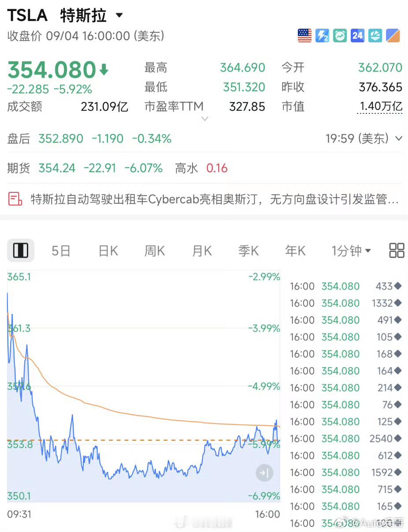The width and height of the screenshot is (408, 532).
Task: Tap the 市值 1.40万亿 underlined value
Action: click(x=380, y=106)
